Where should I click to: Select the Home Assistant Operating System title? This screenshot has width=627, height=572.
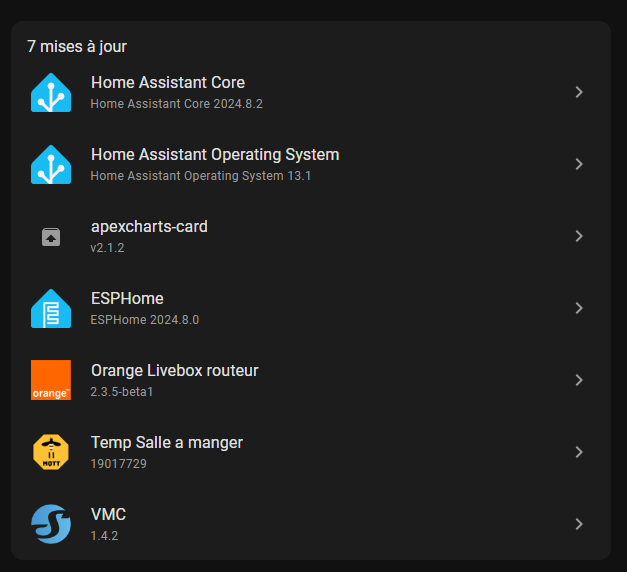point(215,155)
